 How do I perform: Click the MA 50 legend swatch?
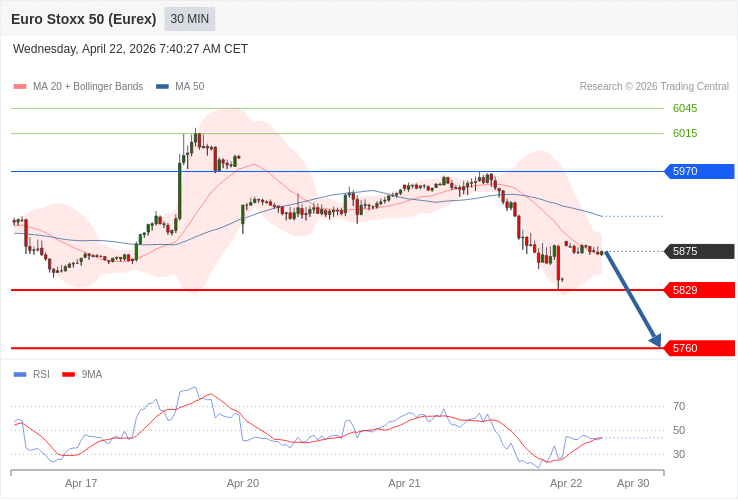162,87
